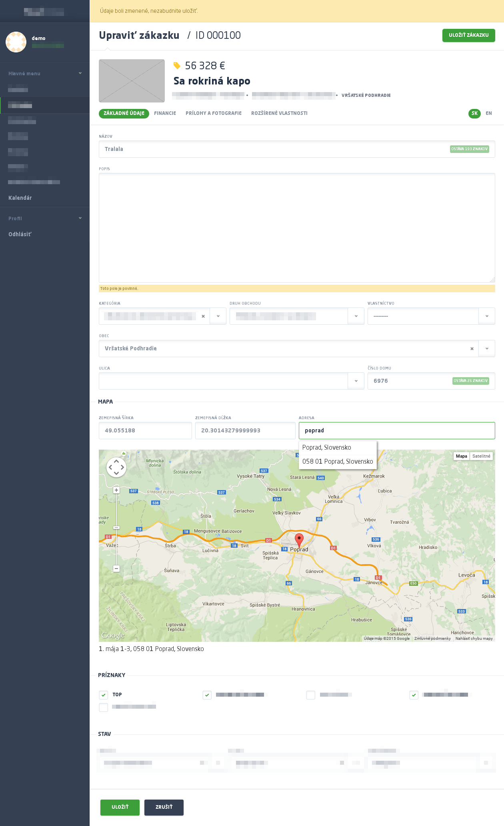504x826 pixels.
Task: Expand the Druh obchodu dropdown
Action: (356, 316)
